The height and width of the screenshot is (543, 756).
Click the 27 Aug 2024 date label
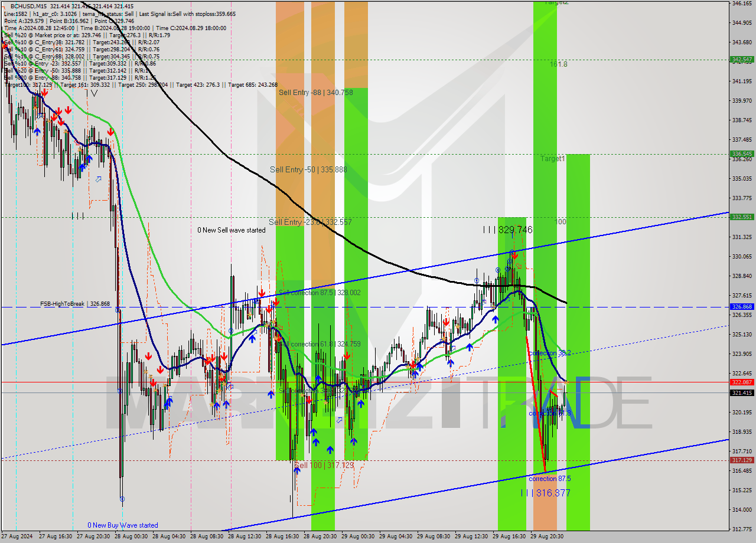click(17, 537)
